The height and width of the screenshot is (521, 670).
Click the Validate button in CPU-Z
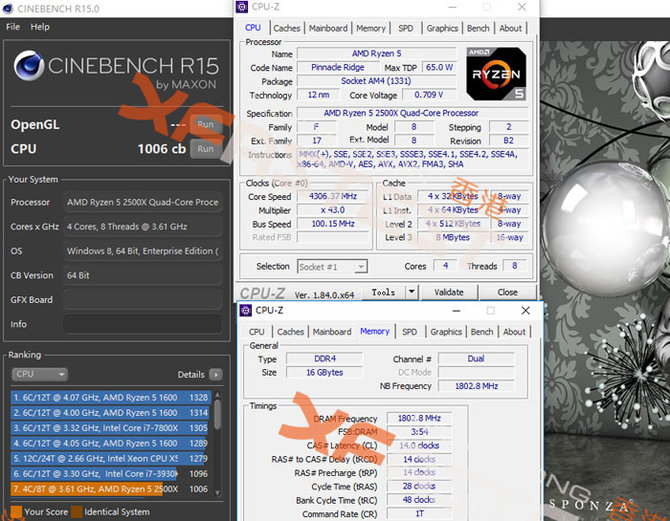[x=449, y=292]
